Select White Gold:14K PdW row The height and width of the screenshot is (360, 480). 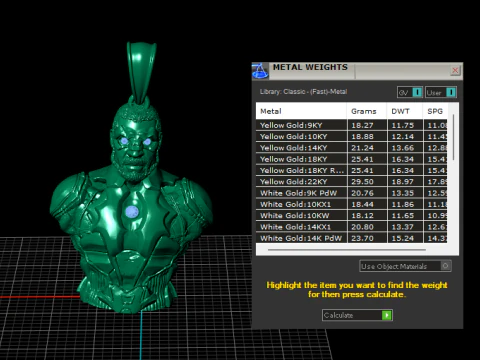coord(352,238)
